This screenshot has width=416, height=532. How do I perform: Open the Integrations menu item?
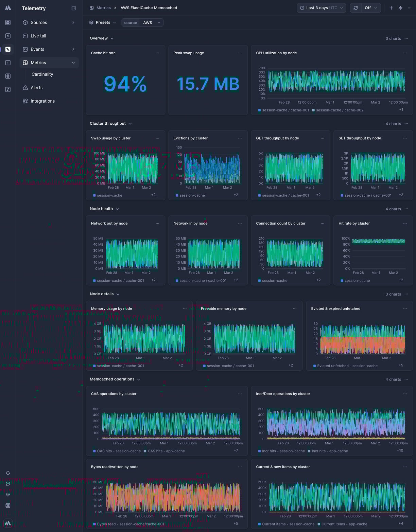[x=43, y=101]
